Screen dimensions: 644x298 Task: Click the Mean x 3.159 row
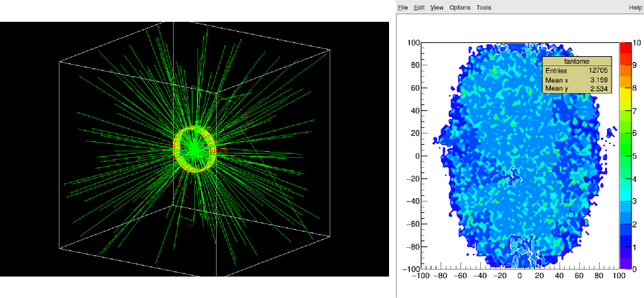[577, 80]
